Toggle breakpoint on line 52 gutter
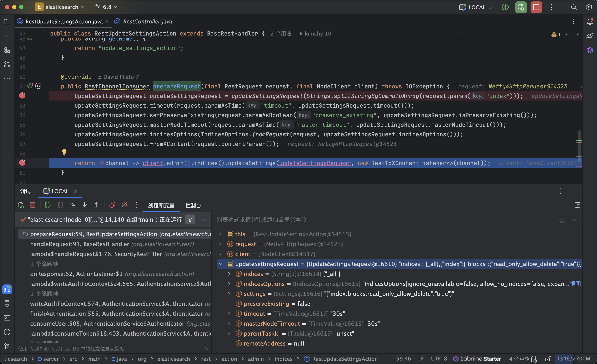597x364 pixels. [x=22, y=96]
